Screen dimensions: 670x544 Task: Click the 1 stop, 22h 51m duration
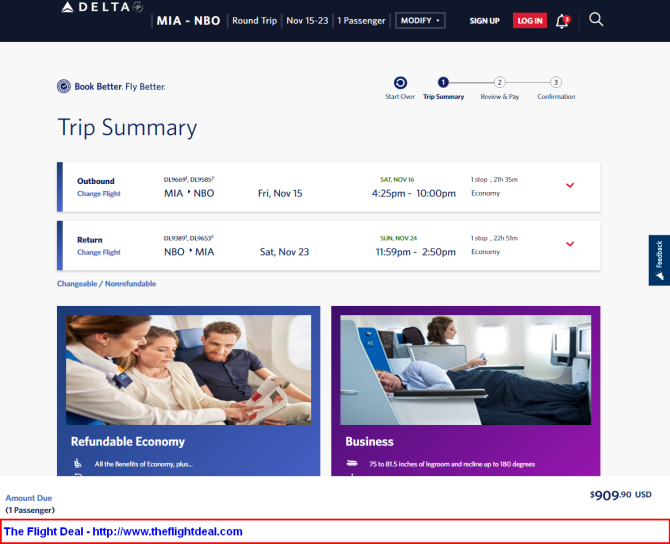click(494, 238)
